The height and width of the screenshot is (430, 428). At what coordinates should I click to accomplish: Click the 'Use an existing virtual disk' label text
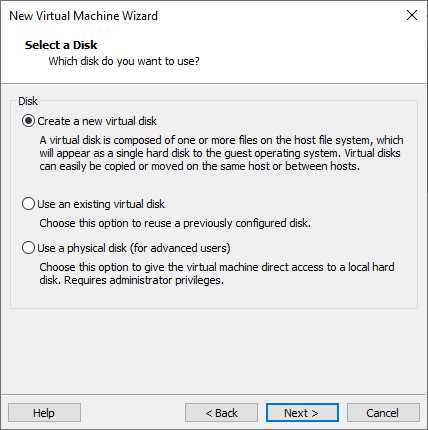tap(101, 204)
